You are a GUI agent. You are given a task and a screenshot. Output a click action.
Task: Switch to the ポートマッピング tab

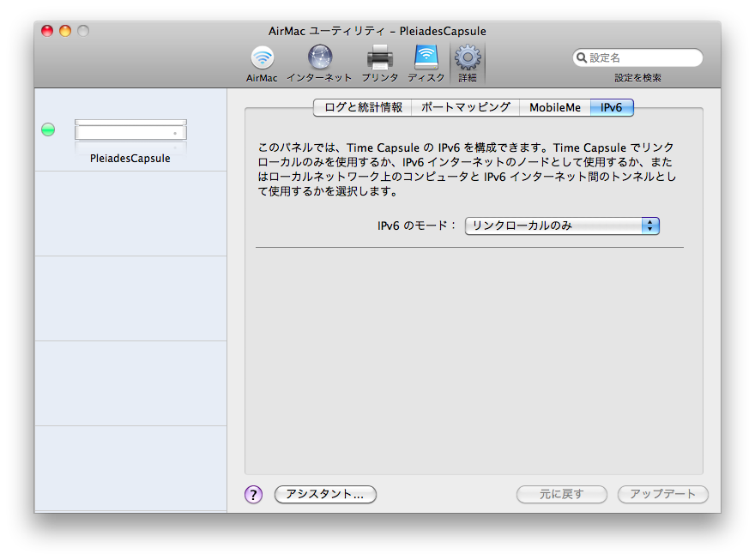(466, 107)
